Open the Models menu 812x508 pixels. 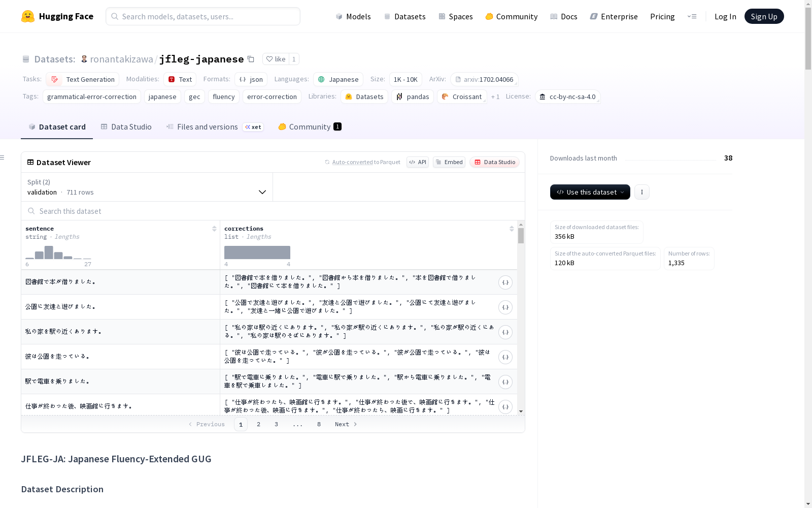353,16
